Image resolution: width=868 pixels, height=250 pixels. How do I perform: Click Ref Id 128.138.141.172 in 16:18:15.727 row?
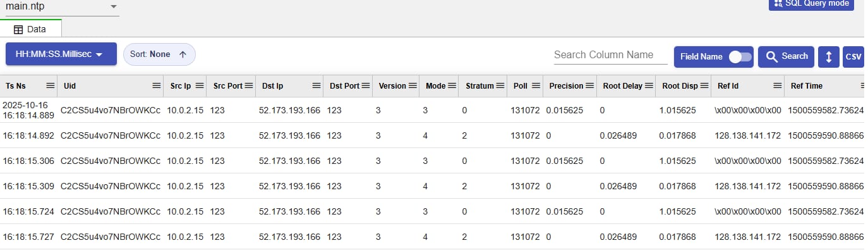[x=748, y=237]
